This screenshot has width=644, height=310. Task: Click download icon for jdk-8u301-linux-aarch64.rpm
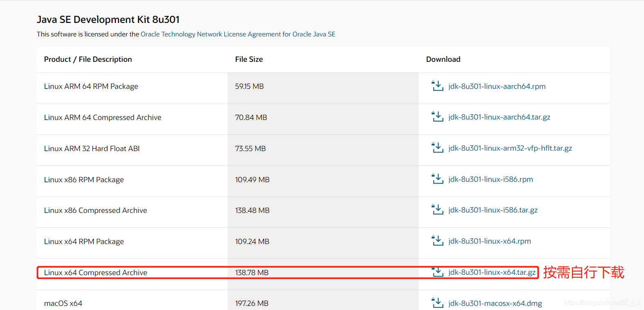(437, 86)
